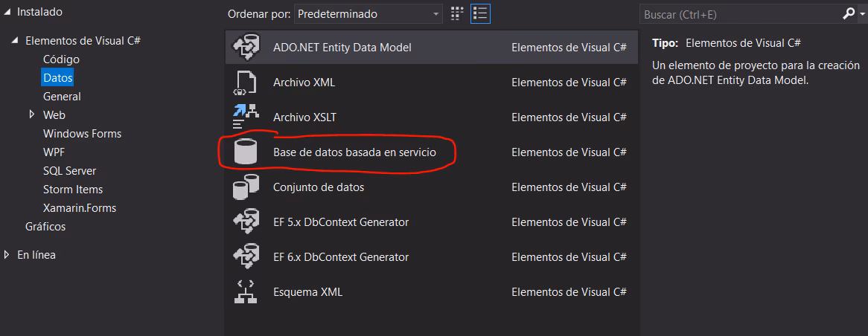Select the Datos category

click(57, 78)
